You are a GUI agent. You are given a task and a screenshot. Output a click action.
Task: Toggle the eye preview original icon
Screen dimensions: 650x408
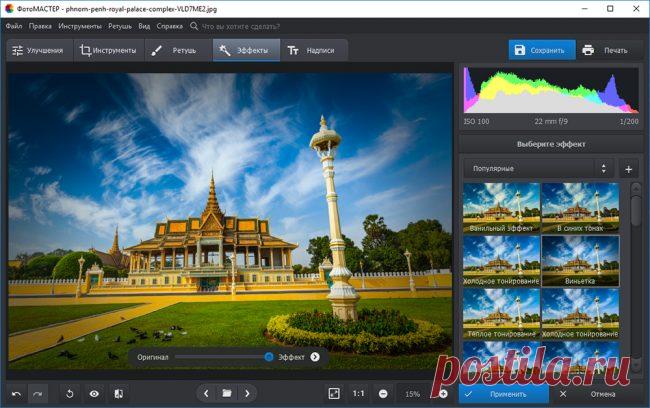95,394
